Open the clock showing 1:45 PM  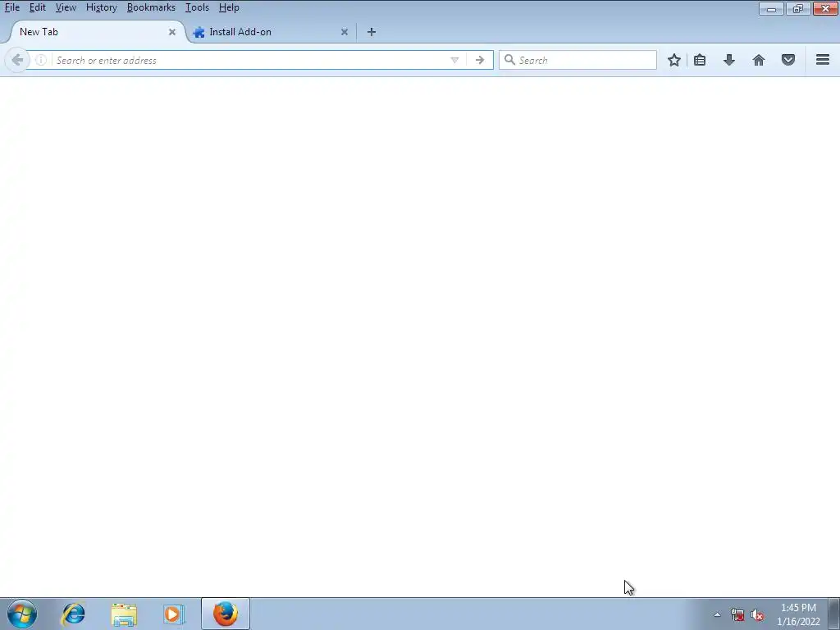798,614
